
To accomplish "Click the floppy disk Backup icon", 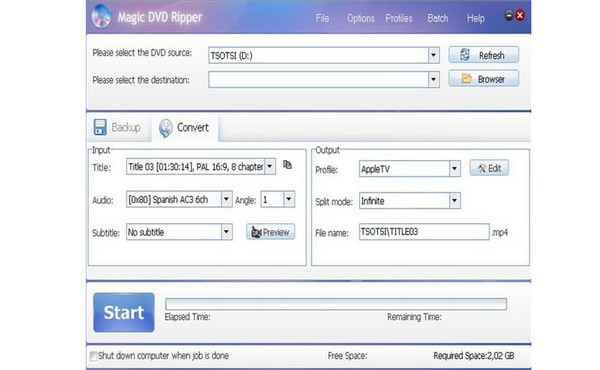I will (100, 127).
